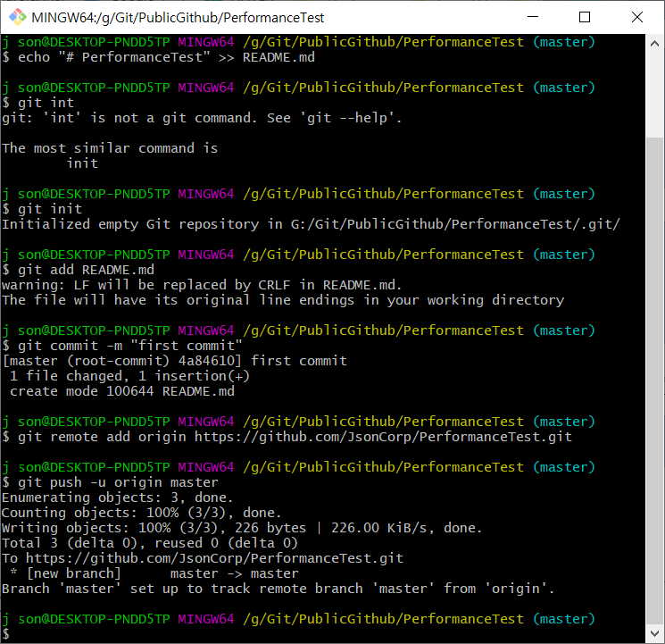The width and height of the screenshot is (665, 644).
Task: Click the last empty '$' prompt line
Action: click(x=6, y=634)
